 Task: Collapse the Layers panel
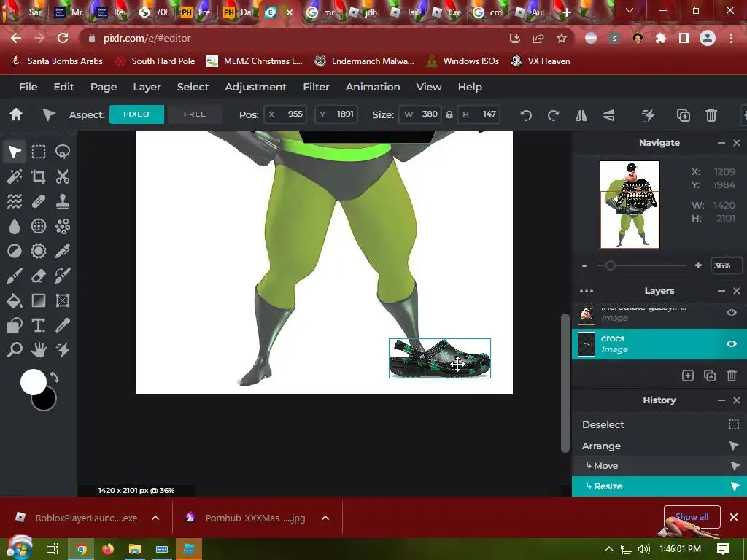click(x=721, y=291)
